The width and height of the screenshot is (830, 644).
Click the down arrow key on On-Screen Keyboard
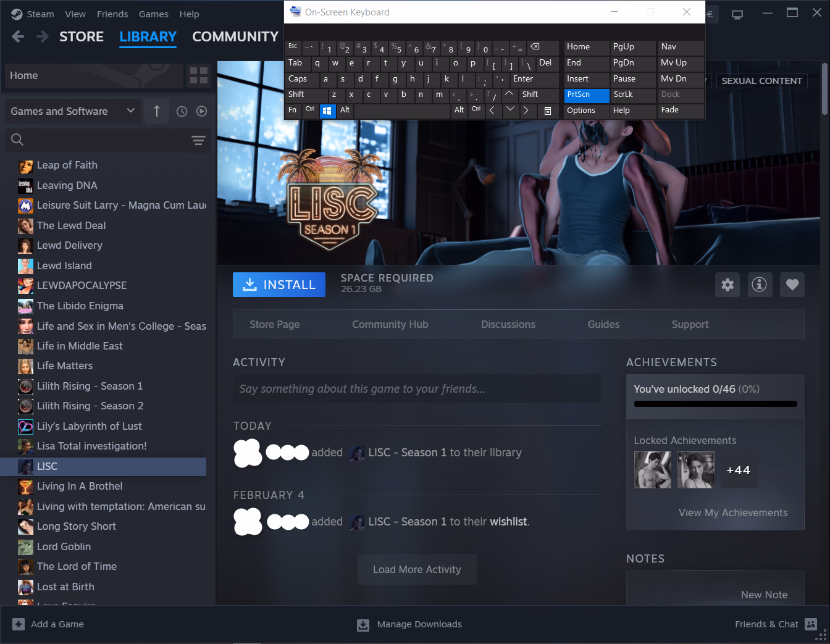(510, 111)
